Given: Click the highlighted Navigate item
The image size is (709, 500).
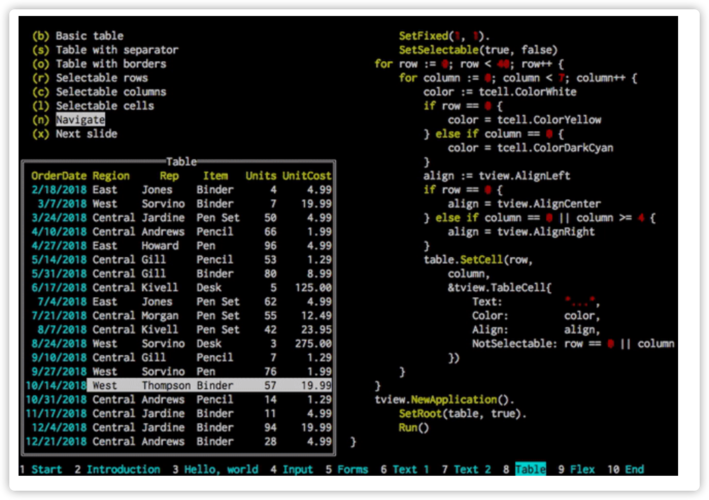Looking at the screenshot, I should pos(80,119).
